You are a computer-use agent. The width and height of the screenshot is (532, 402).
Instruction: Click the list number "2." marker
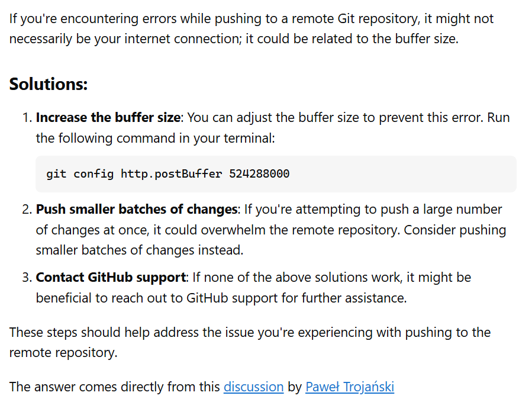[27, 209]
